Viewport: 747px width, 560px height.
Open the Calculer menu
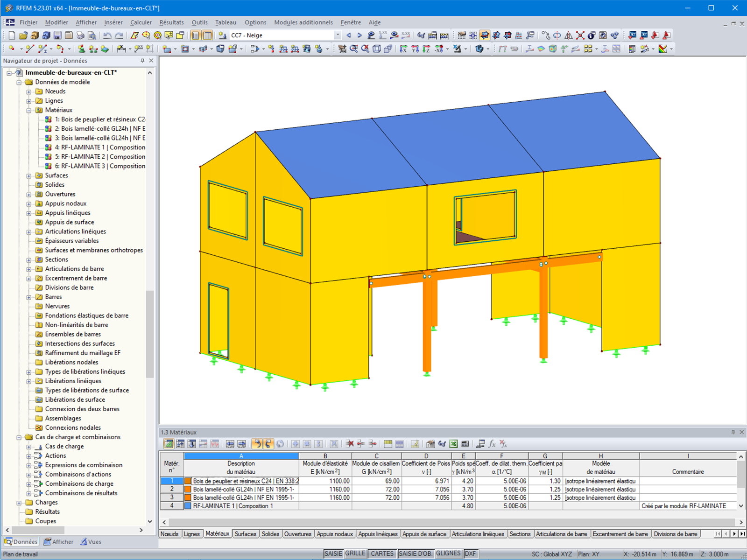point(141,22)
